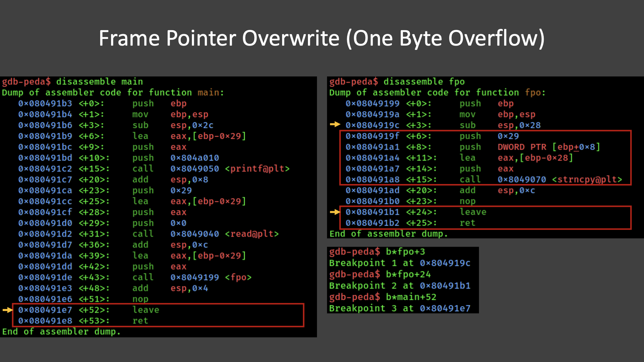Click the 'b*fpo+3' breakpoint command
Image resolution: width=644 pixels, height=362 pixels.
coord(405,252)
